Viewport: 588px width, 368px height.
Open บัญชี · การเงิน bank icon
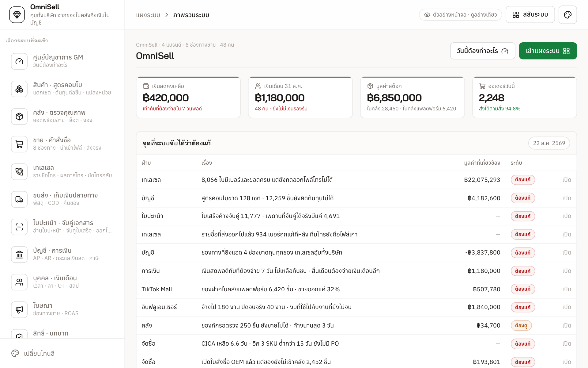pos(19,255)
